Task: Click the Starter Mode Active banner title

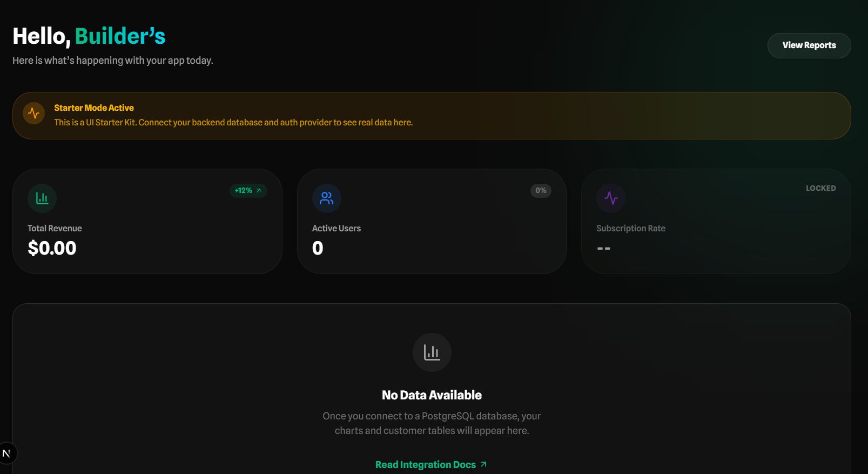Action: coord(94,108)
